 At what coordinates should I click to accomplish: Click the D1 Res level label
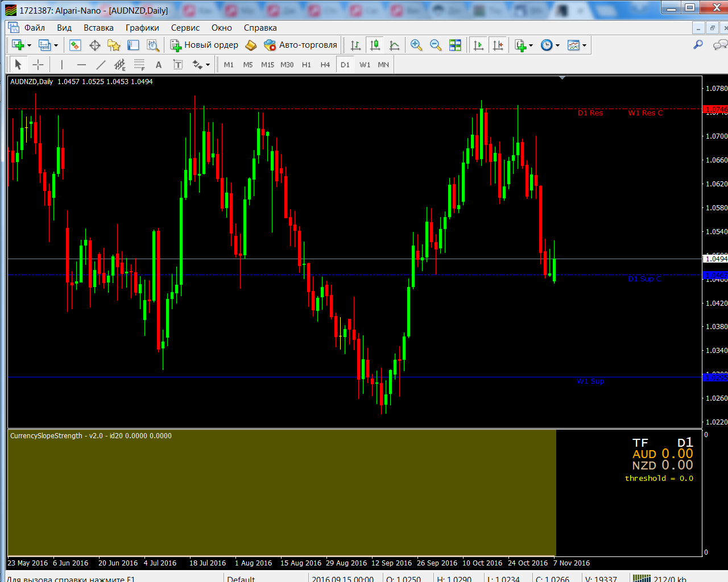(590, 113)
